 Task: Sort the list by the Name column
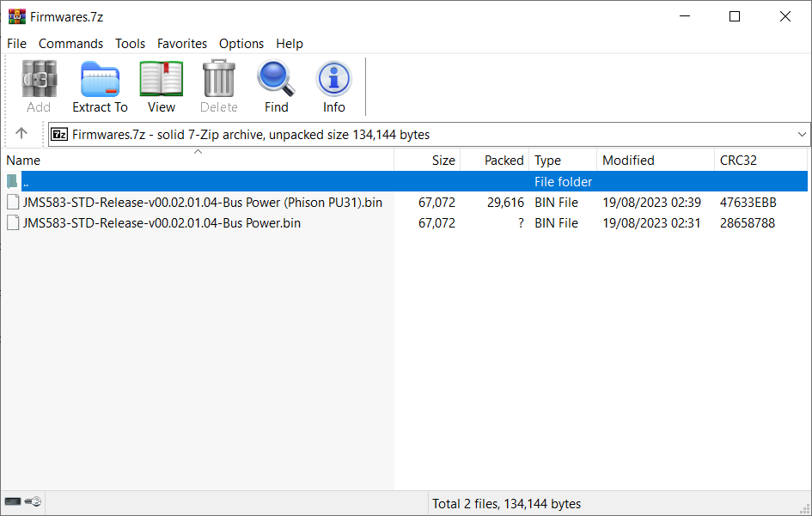pyautogui.click(x=198, y=160)
